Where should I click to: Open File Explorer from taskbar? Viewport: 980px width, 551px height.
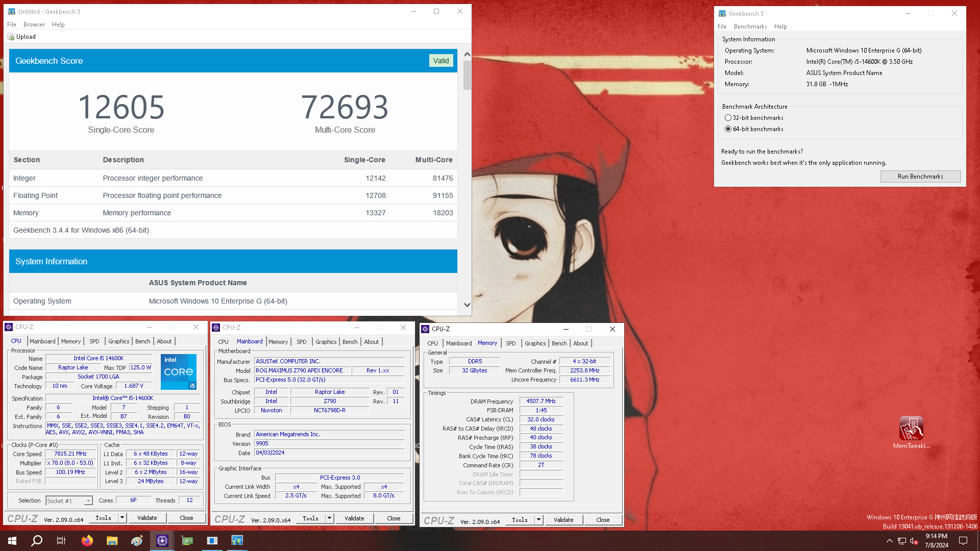click(x=112, y=541)
